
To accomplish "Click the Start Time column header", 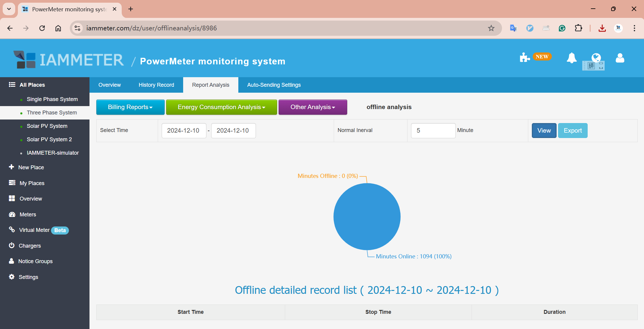I will coord(191,312).
